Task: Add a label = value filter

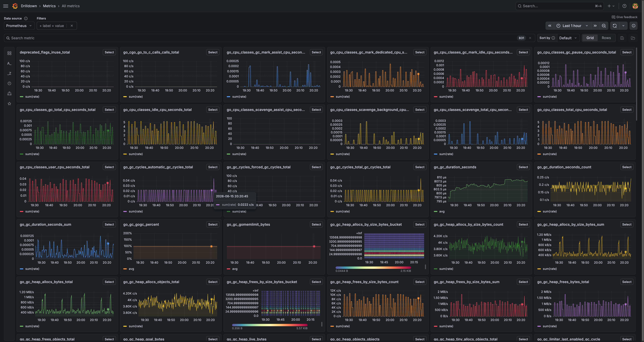Action: [x=52, y=26]
